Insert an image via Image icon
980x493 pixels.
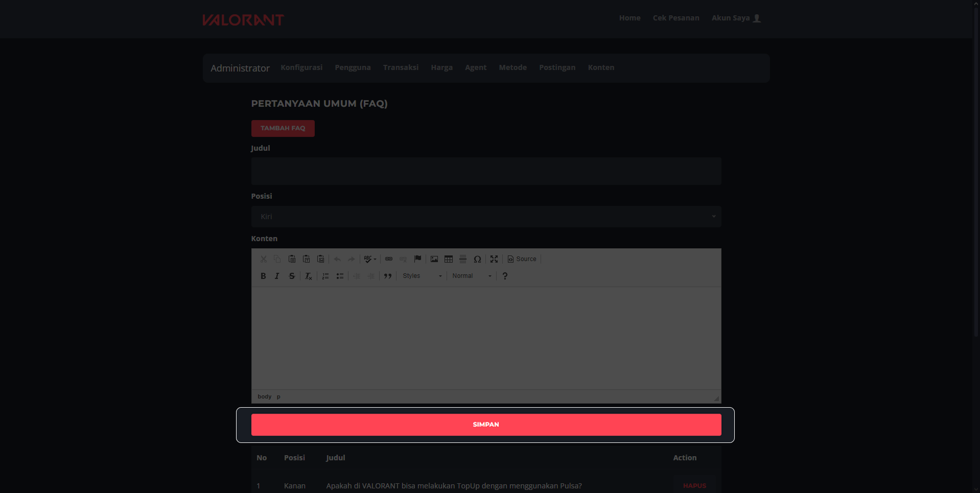click(434, 259)
